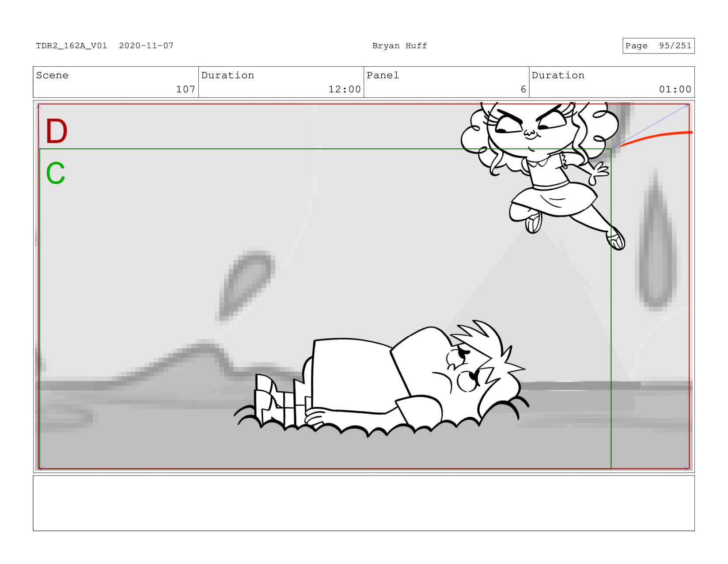728x564 pixels.
Task: Click the red camera frame letter D
Action: point(56,131)
